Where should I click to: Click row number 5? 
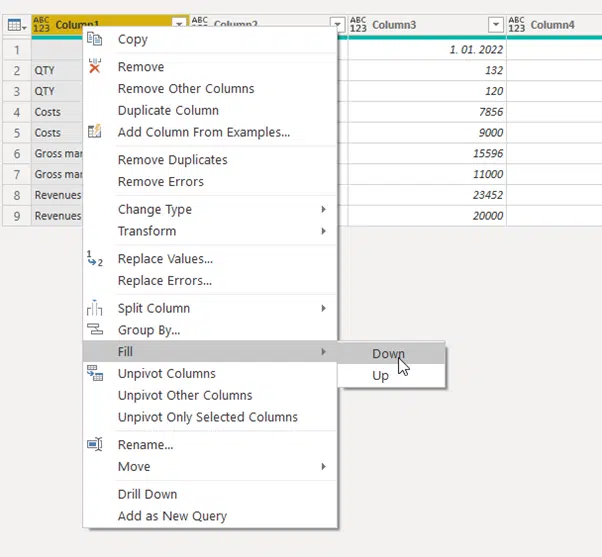(x=17, y=133)
